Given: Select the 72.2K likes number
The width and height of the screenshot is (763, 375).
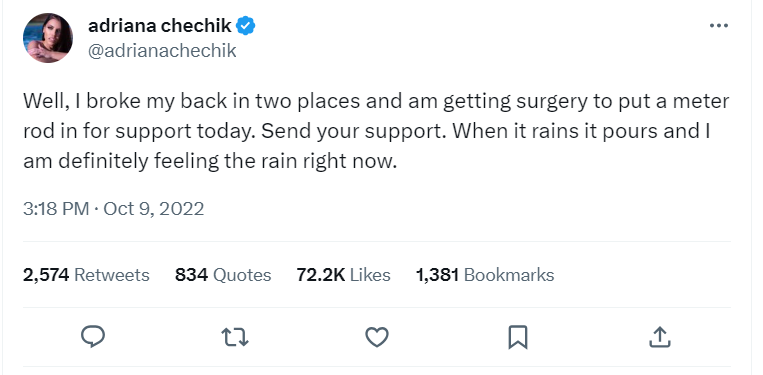Looking at the screenshot, I should click(321, 275).
